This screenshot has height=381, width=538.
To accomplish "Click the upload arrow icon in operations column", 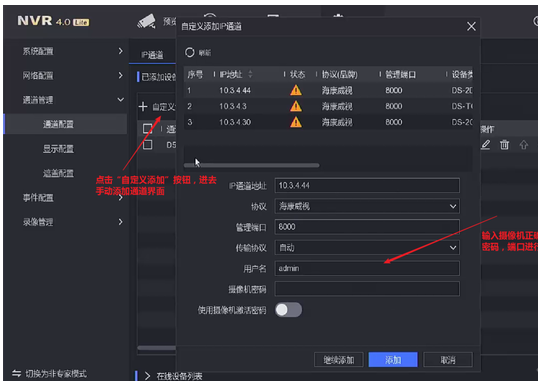I will coord(523,145).
